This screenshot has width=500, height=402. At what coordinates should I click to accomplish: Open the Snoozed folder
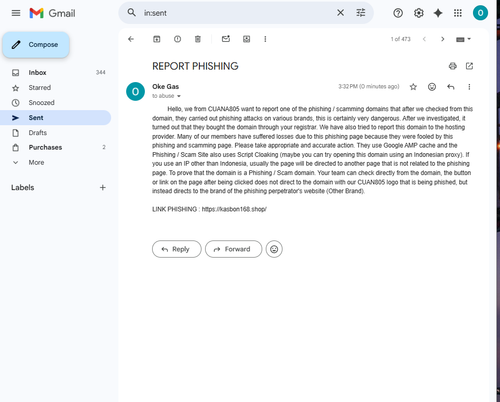click(55, 103)
